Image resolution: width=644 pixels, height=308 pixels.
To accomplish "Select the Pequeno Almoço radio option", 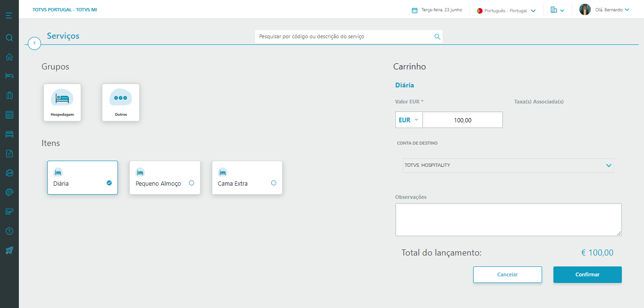I will pyautogui.click(x=192, y=183).
